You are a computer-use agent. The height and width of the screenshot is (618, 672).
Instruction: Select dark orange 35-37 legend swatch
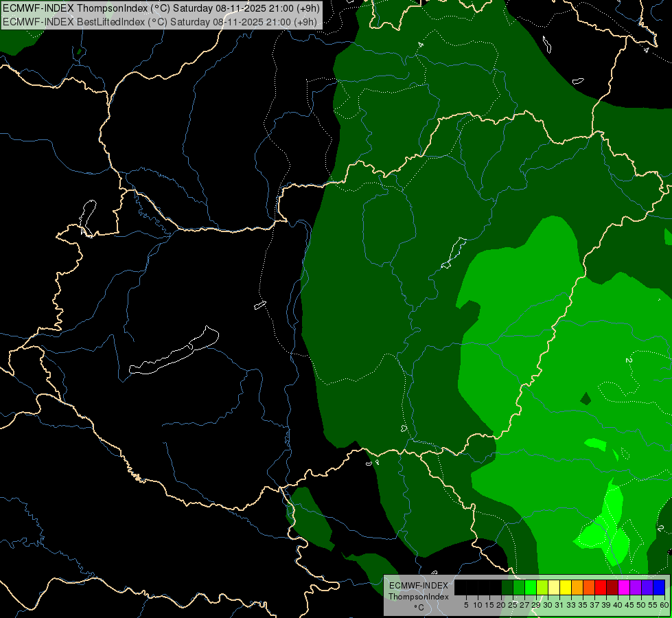(589, 587)
